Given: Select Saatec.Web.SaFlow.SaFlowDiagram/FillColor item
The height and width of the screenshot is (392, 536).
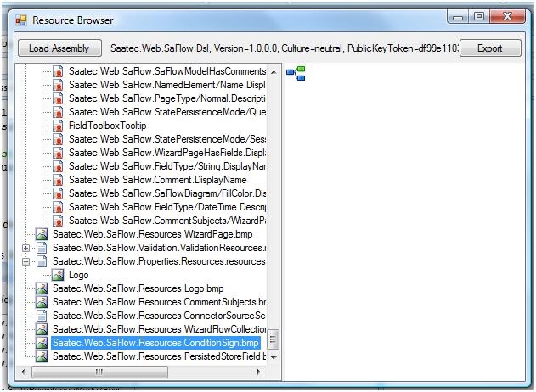Looking at the screenshot, I should (x=167, y=193).
